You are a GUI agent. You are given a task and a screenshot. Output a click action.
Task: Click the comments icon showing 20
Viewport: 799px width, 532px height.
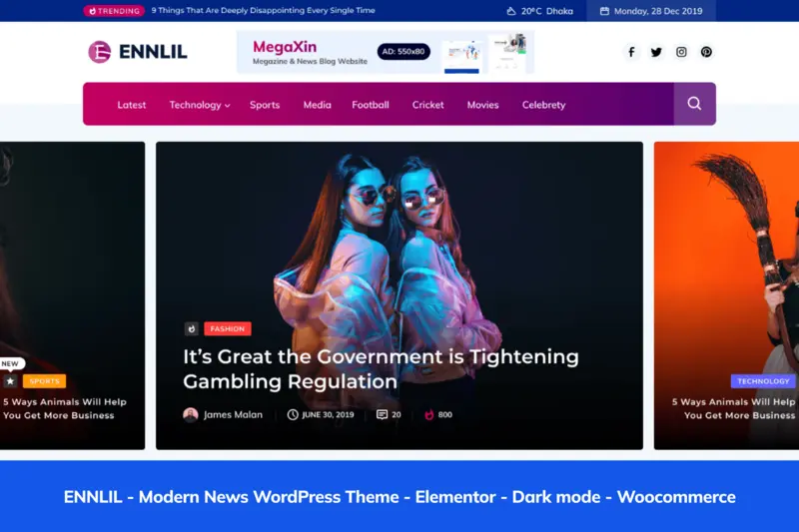coord(382,414)
